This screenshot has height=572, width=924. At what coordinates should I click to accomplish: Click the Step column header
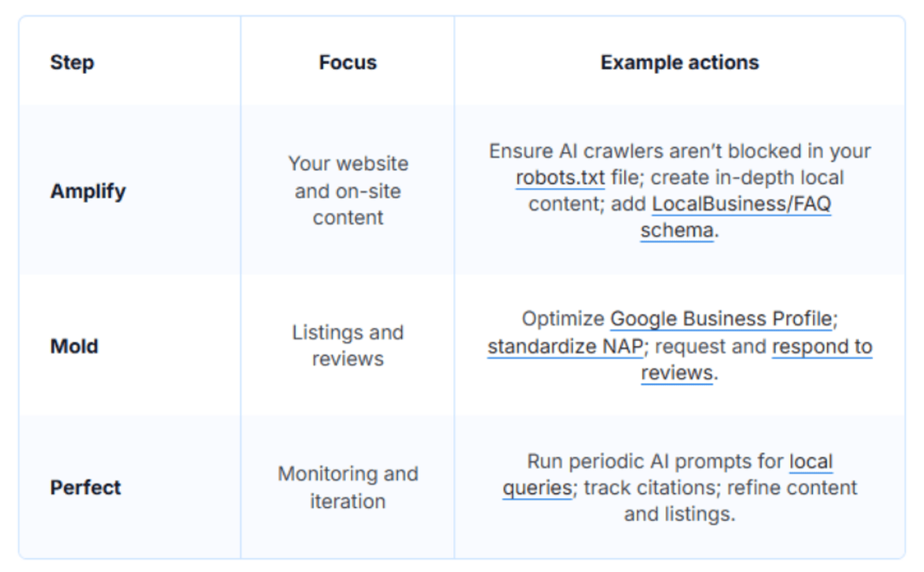(x=72, y=62)
